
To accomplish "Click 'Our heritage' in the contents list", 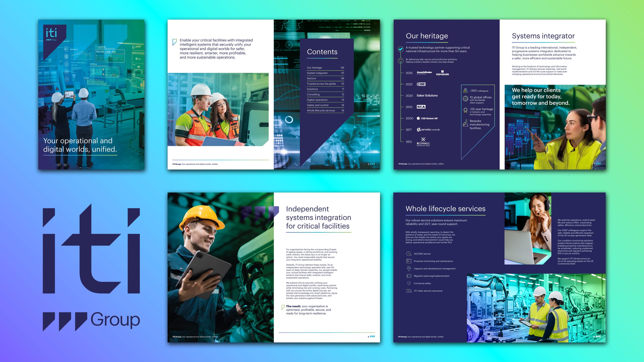I will (x=325, y=68).
